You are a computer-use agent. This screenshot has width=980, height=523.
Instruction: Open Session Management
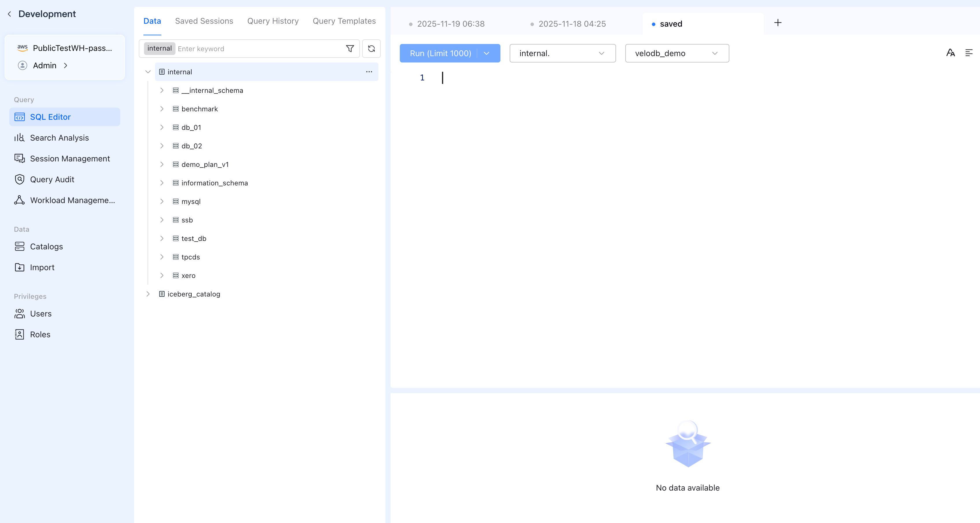[70, 158]
